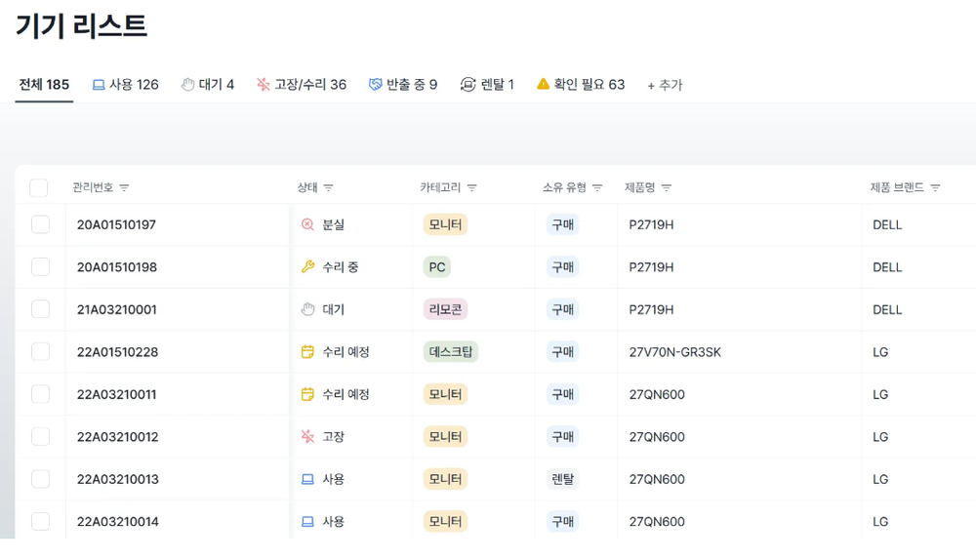Click the 모니터 tag for 20A01510197

[445, 224]
